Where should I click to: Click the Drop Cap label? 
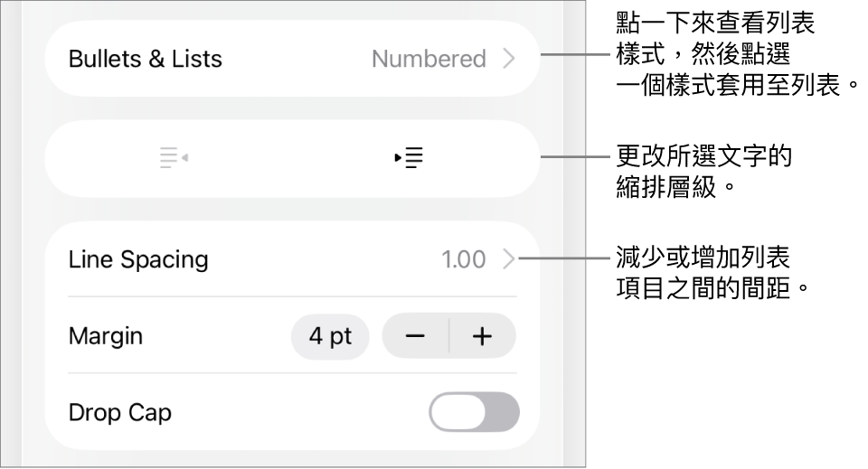[x=120, y=413]
